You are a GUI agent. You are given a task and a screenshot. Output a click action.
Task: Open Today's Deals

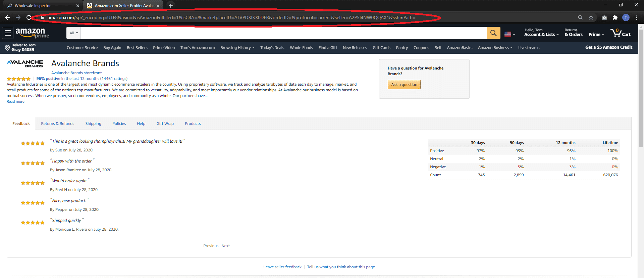272,48
